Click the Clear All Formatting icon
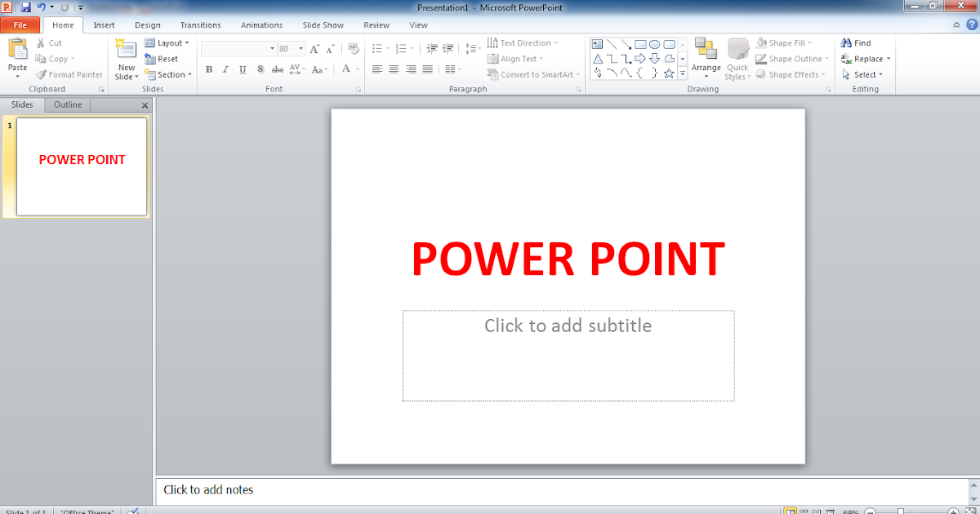Viewport: 980px width, 514px height. (353, 49)
